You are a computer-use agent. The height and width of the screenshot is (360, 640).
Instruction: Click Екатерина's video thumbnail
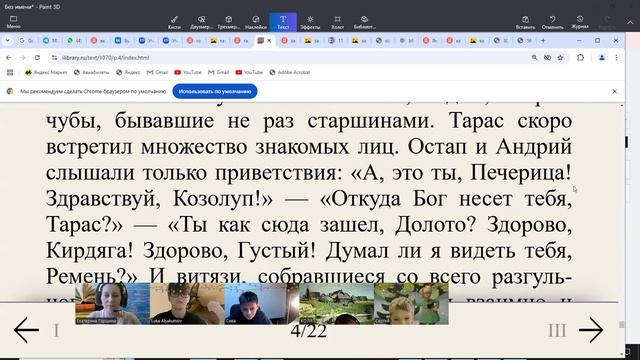pos(113,304)
